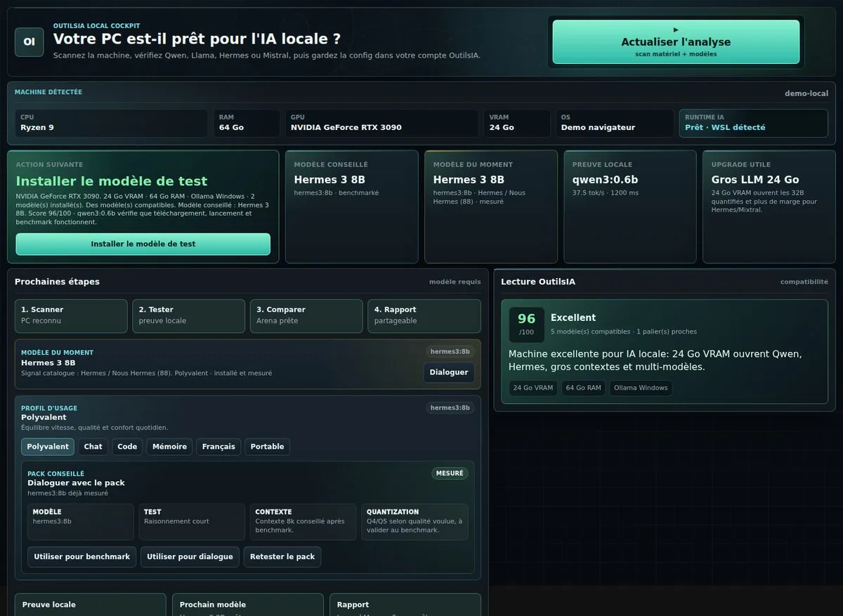Click the Dialoguer avec le pack title
The width and height of the screenshot is (843, 616).
pos(76,483)
